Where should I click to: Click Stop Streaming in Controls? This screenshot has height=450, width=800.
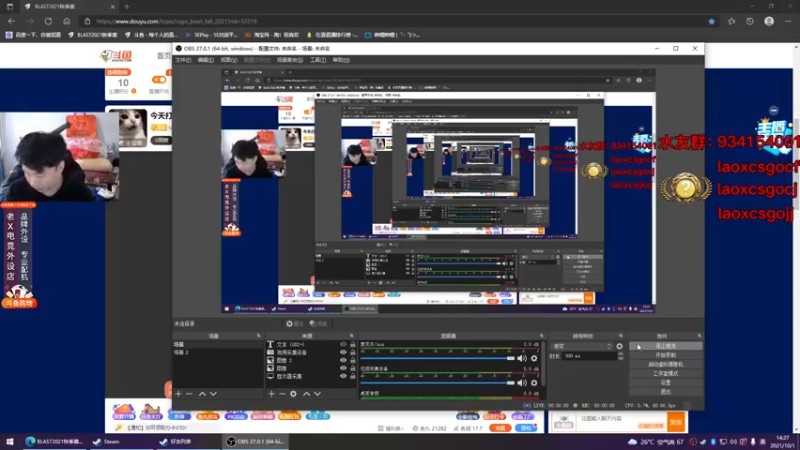click(666, 346)
